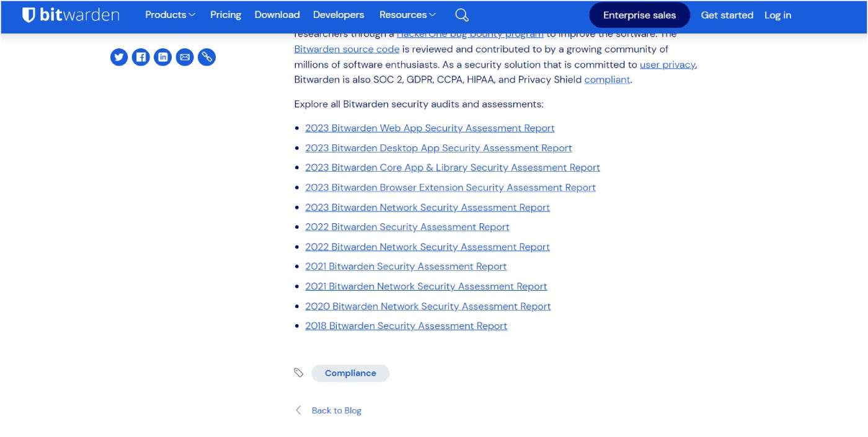Share the post via email icon

[x=185, y=57]
